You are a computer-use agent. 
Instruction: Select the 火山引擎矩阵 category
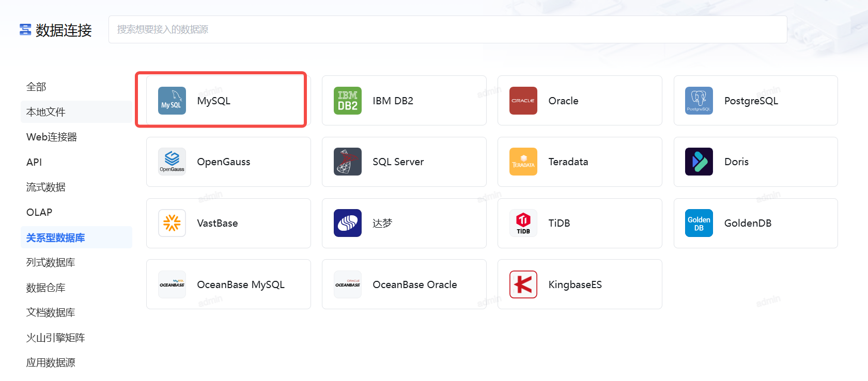[76, 338]
